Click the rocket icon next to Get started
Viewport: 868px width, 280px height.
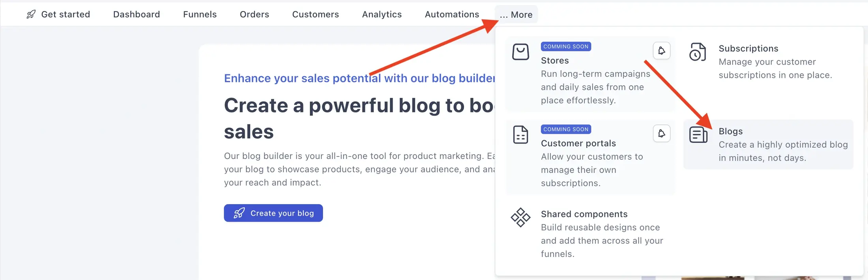point(31,15)
